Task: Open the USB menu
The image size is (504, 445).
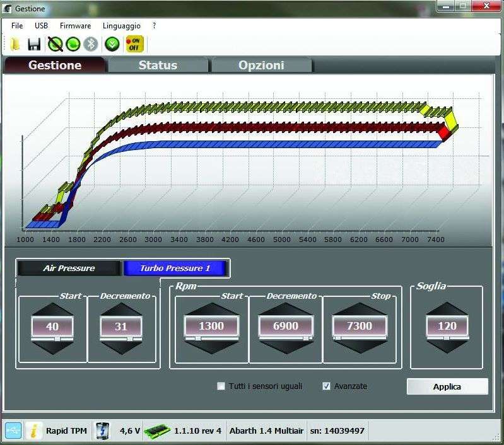Action: [x=41, y=26]
